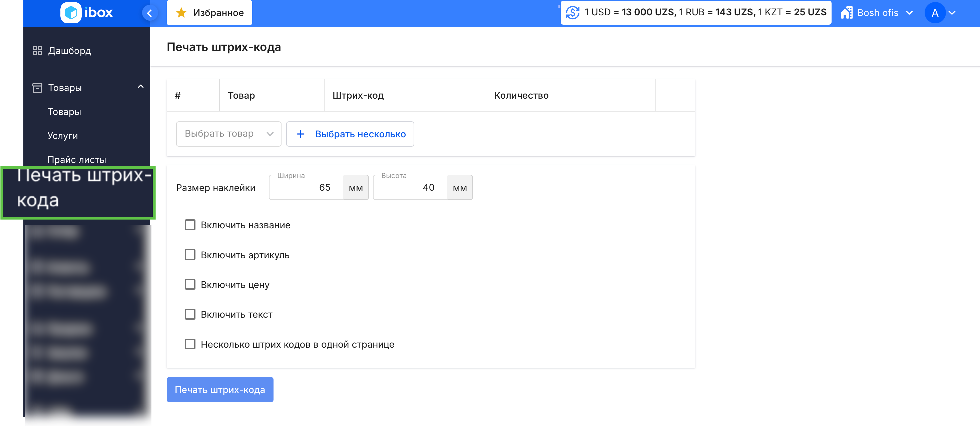Screen dimensions: 980x426
Task: Click the star icon in Избранное
Action: [181, 13]
